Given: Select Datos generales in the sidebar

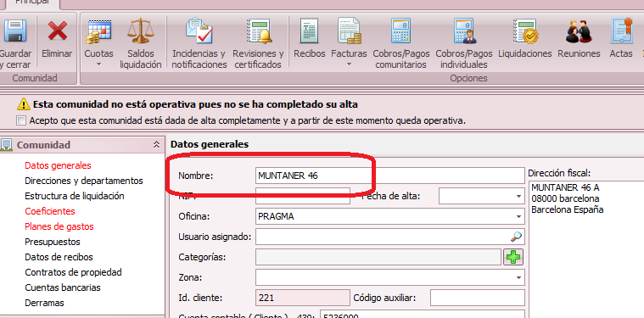Looking at the screenshot, I should [x=58, y=165].
